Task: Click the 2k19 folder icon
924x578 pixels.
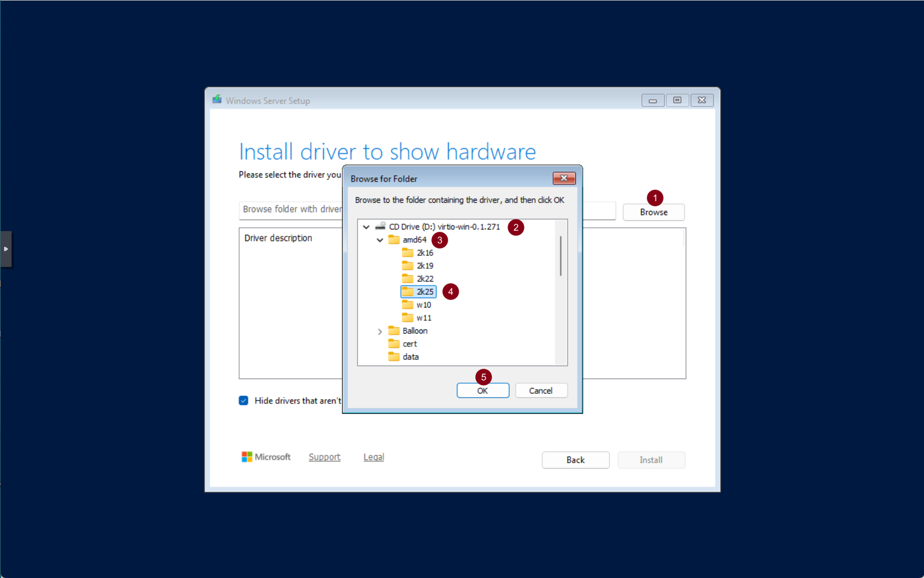Action: coord(408,266)
